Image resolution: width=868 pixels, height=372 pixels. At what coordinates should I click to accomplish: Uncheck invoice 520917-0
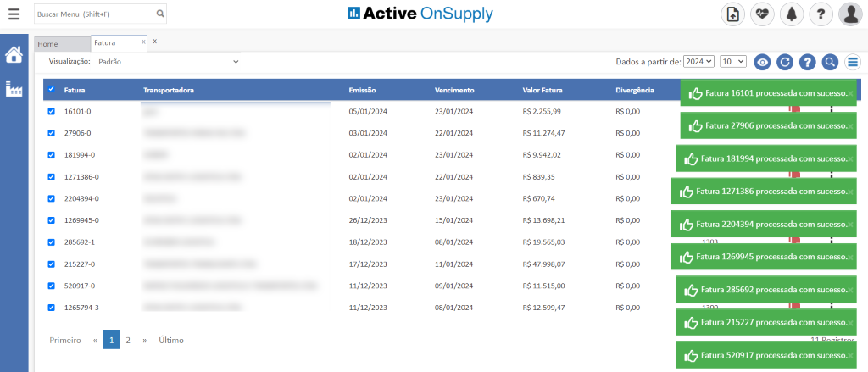52,286
